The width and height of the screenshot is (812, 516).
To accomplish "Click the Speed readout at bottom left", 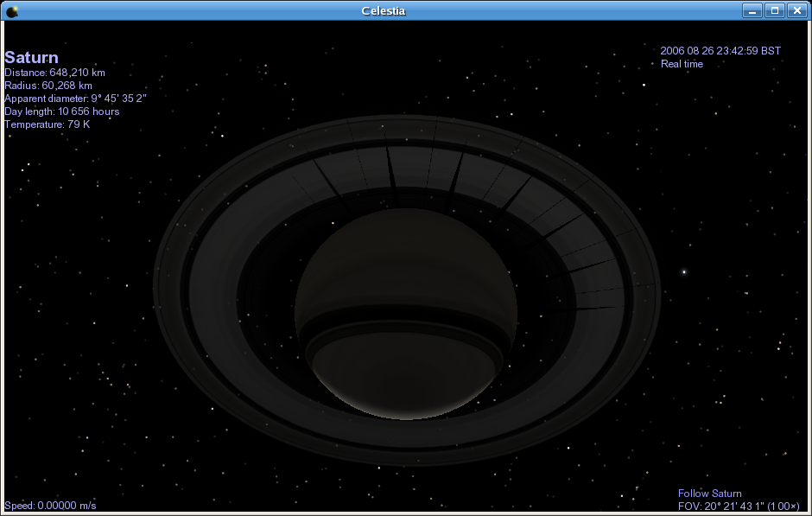I will tap(50, 506).
